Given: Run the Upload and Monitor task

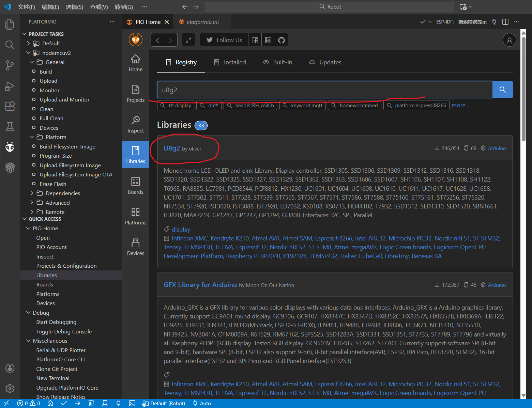Looking at the screenshot, I should 64,99.
